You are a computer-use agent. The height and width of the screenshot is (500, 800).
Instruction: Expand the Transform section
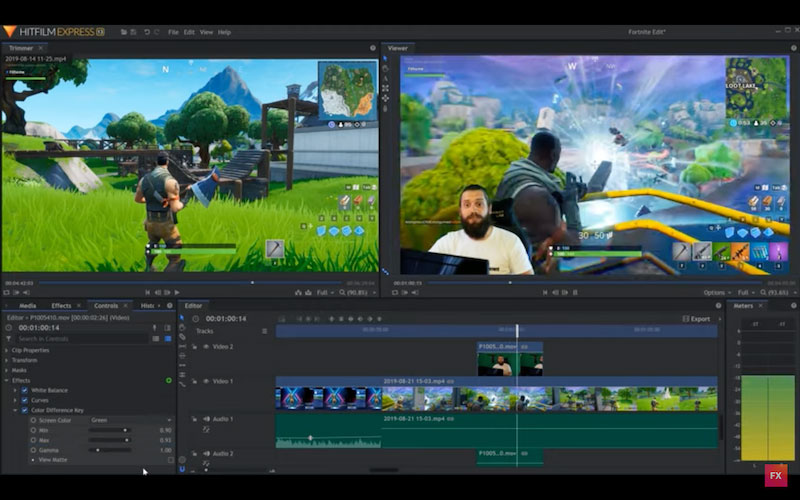[x=7, y=360]
